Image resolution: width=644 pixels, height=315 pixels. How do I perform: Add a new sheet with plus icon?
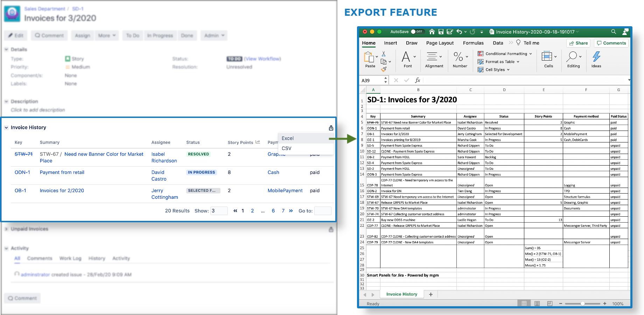(431, 294)
